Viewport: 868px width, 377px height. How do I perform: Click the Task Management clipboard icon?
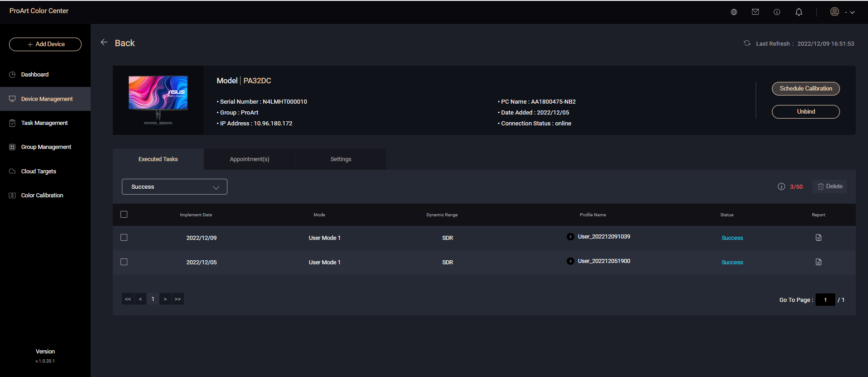(x=12, y=123)
